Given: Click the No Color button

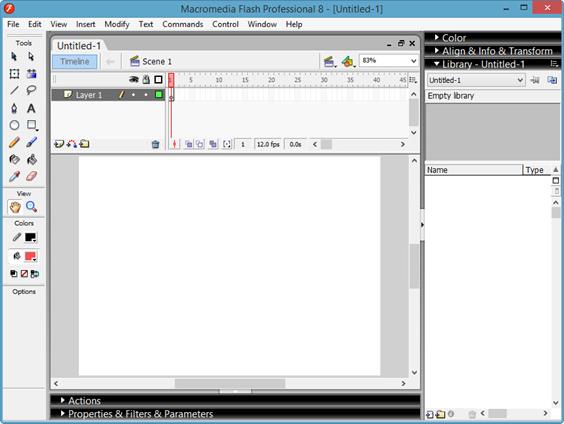Looking at the screenshot, I should pyautogui.click(x=24, y=274).
